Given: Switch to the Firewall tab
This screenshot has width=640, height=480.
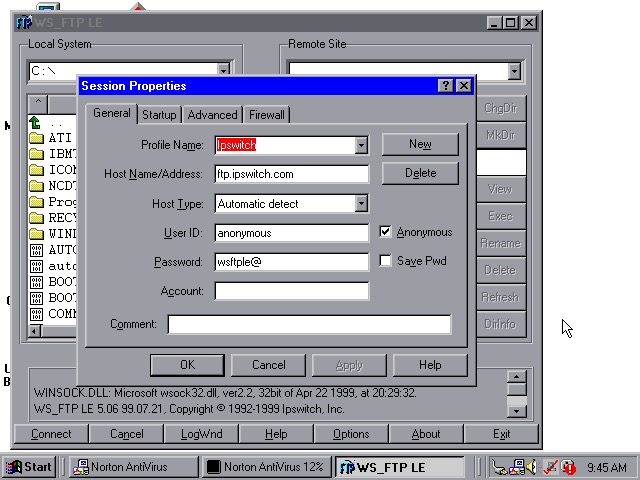Looking at the screenshot, I should pos(267,115).
